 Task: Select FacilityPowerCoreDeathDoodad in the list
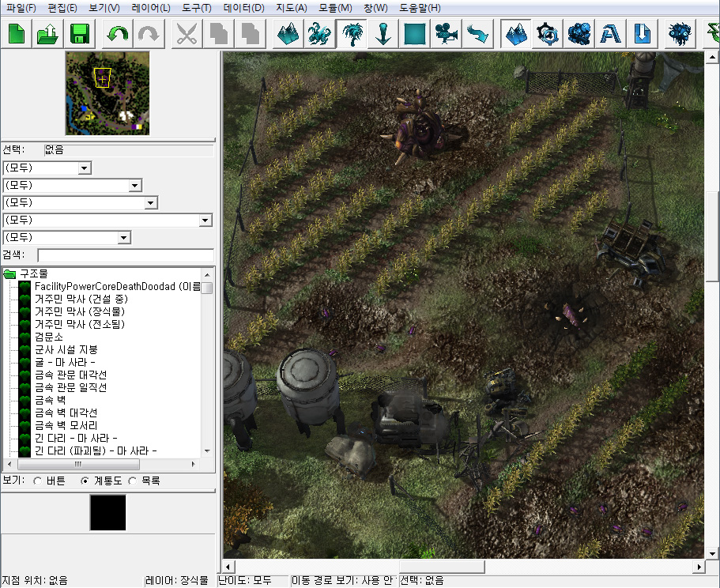[x=118, y=286]
